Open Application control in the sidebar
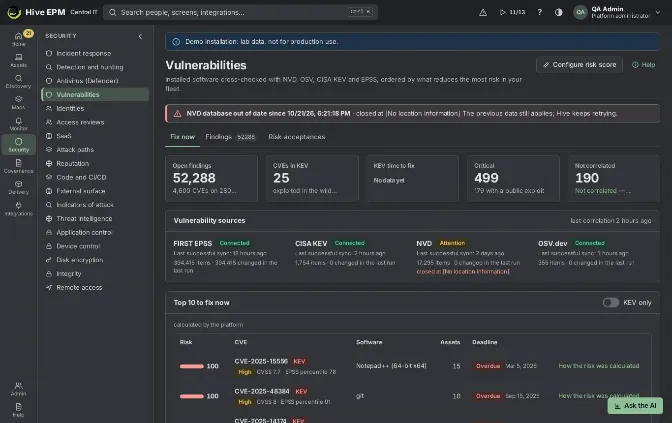 [95, 232]
